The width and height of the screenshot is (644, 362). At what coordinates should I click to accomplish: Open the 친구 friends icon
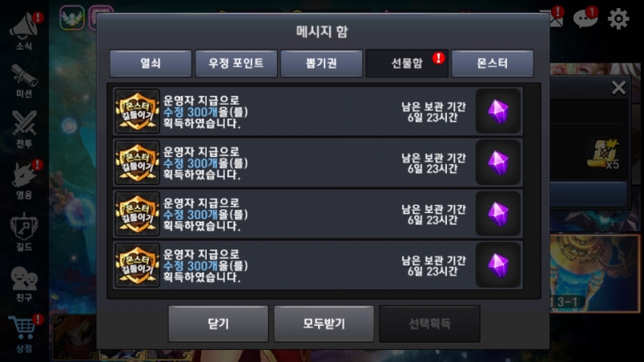pos(24,283)
